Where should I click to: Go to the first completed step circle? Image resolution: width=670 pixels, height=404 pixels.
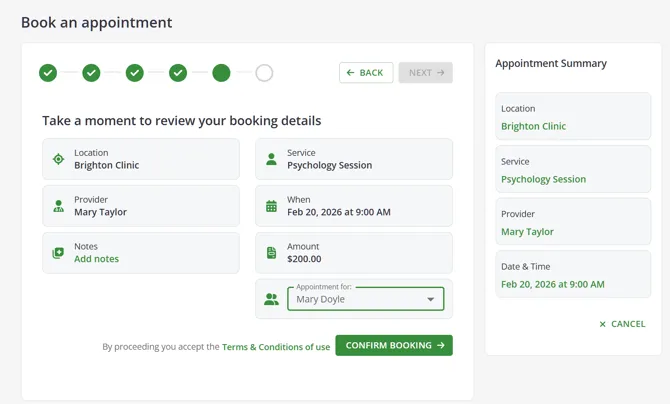(48, 73)
